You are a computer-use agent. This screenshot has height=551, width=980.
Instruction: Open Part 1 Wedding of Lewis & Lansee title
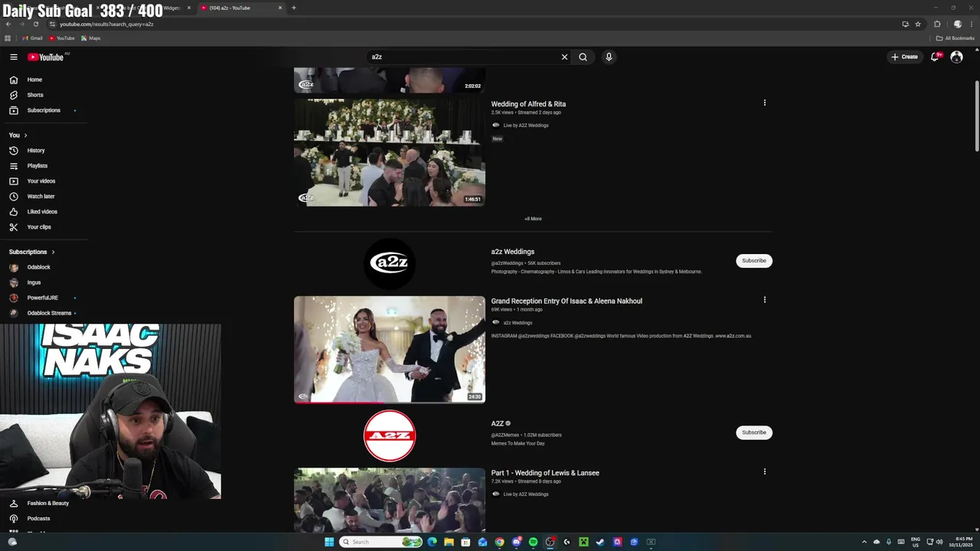point(545,473)
